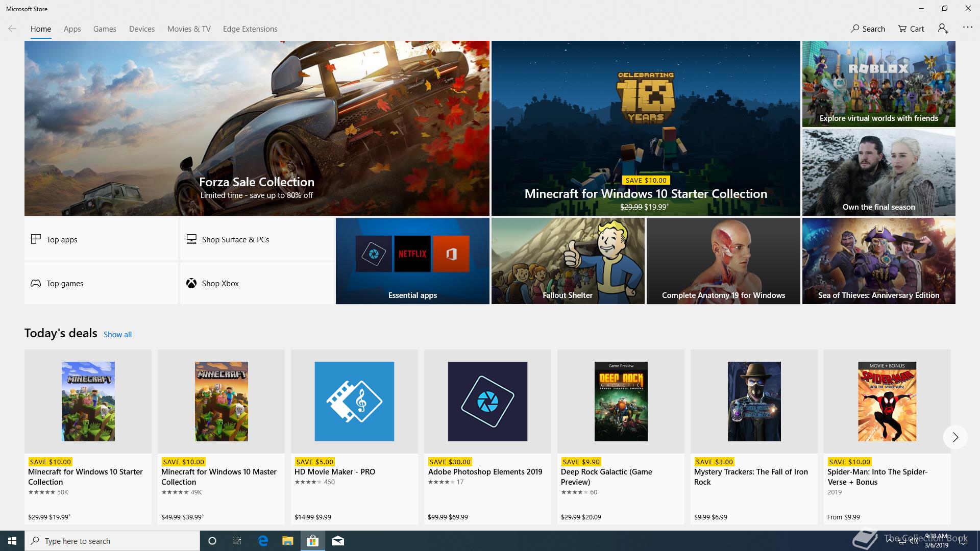Expand Today's deals with the next arrow

click(955, 437)
